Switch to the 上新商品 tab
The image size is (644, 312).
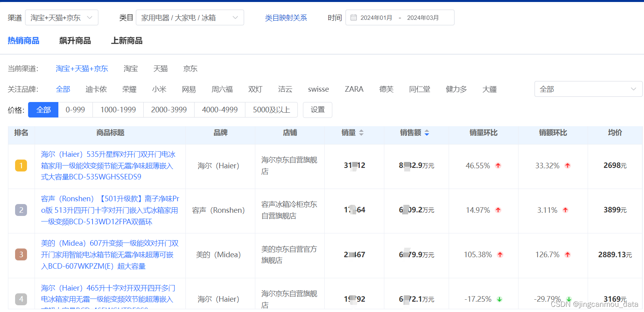pos(127,40)
